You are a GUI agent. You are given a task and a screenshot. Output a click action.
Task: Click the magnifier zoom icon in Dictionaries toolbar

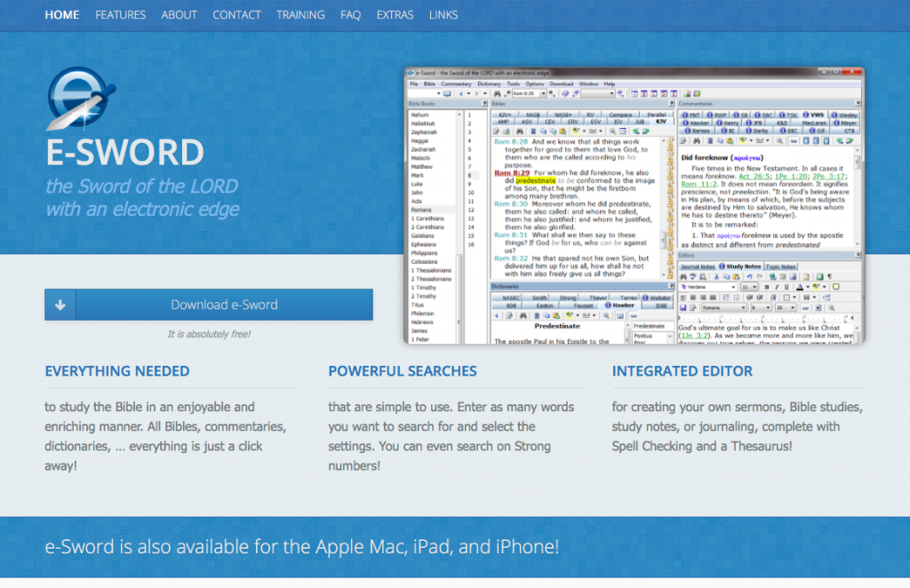(607, 315)
